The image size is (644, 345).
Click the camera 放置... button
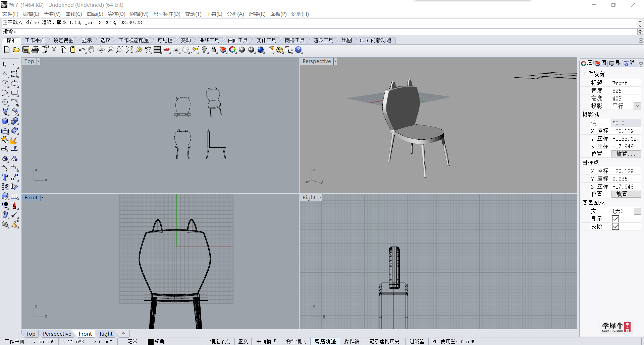point(626,154)
